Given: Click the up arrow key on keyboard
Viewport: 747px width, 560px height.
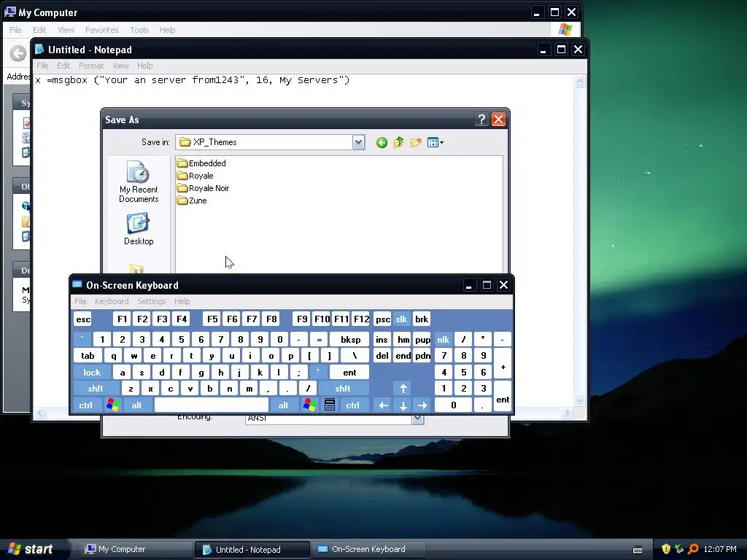Looking at the screenshot, I should click(403, 389).
